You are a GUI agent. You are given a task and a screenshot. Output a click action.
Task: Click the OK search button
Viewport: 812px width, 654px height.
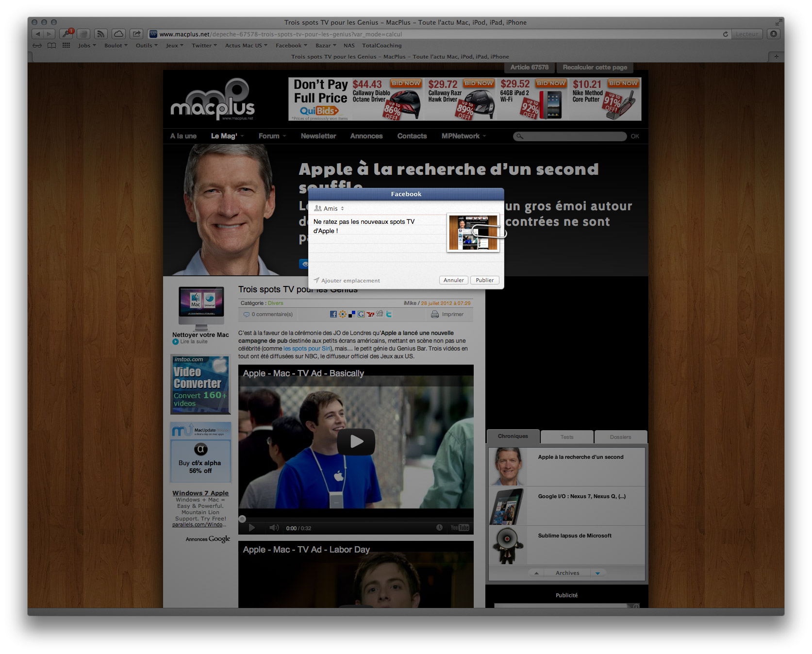click(635, 136)
